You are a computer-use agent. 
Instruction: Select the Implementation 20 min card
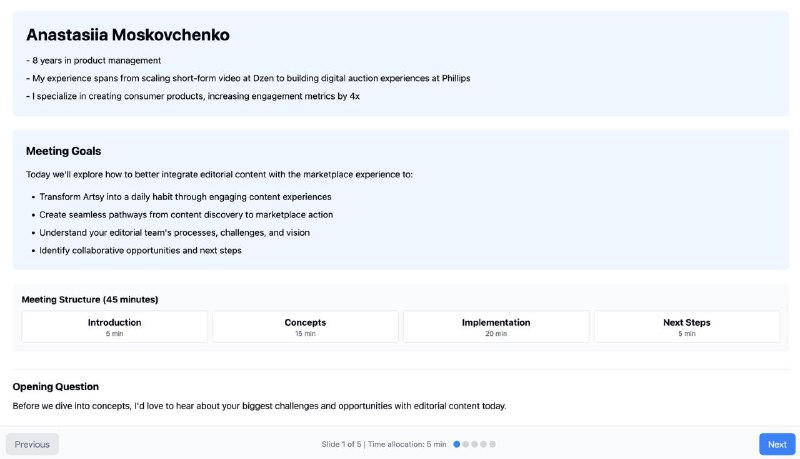[x=496, y=327]
